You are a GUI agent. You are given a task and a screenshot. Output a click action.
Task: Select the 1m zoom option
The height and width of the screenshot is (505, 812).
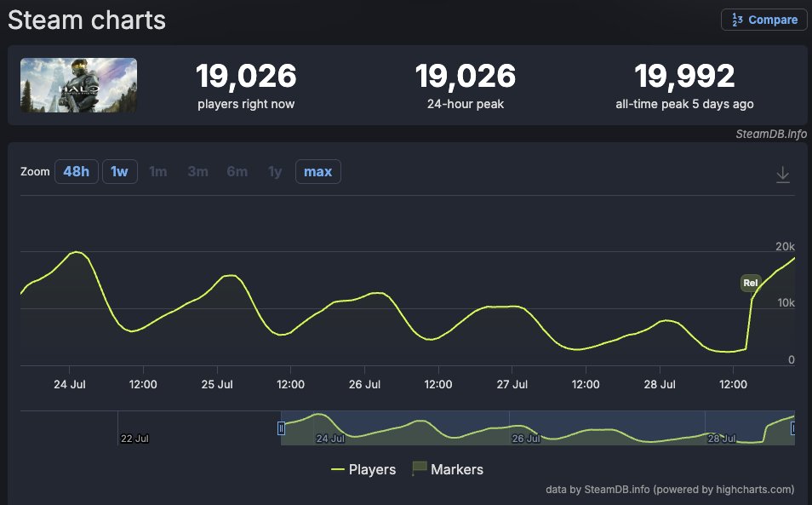[x=158, y=171]
